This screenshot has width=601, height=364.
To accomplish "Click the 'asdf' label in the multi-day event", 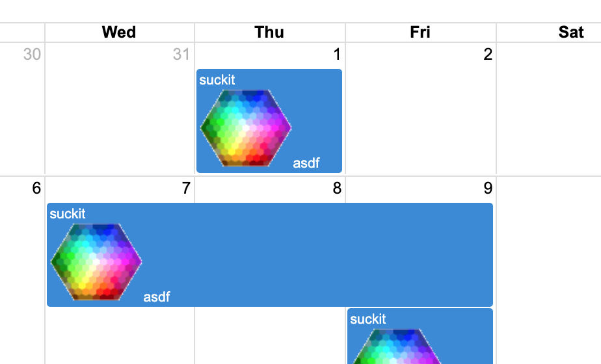I will 157,297.
